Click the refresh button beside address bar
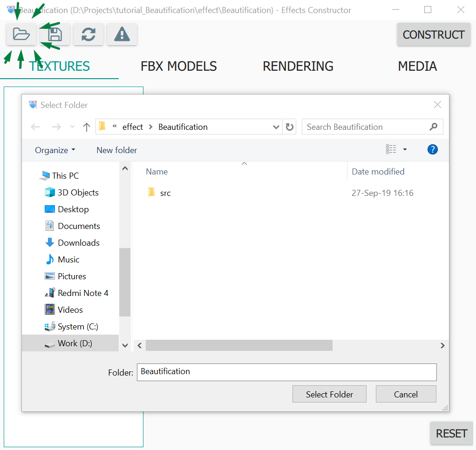 (290, 127)
